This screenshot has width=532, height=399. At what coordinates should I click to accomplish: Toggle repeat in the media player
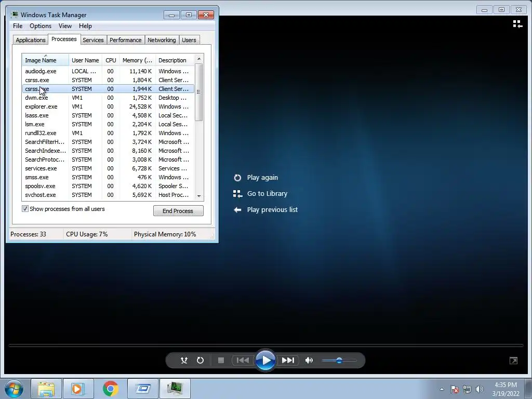200,361
